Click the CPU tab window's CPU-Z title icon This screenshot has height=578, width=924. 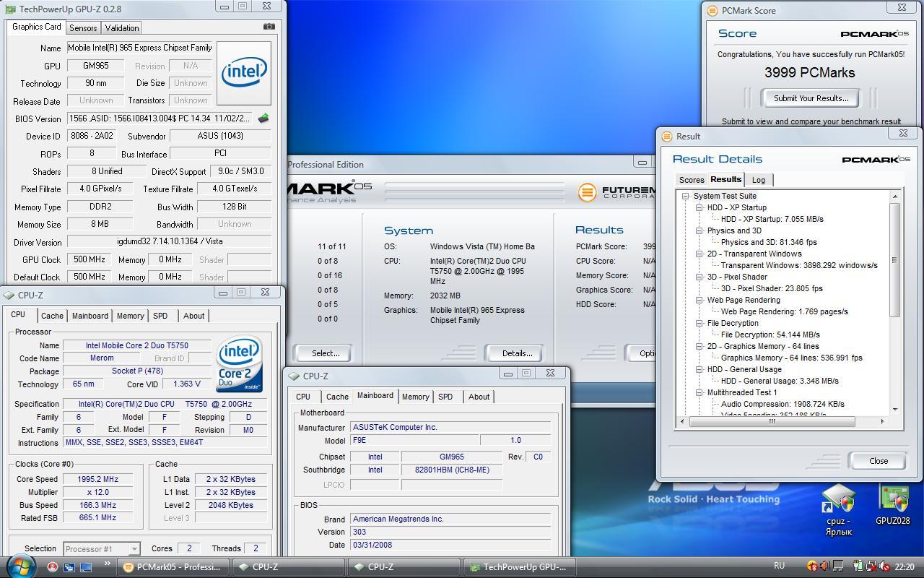point(9,295)
